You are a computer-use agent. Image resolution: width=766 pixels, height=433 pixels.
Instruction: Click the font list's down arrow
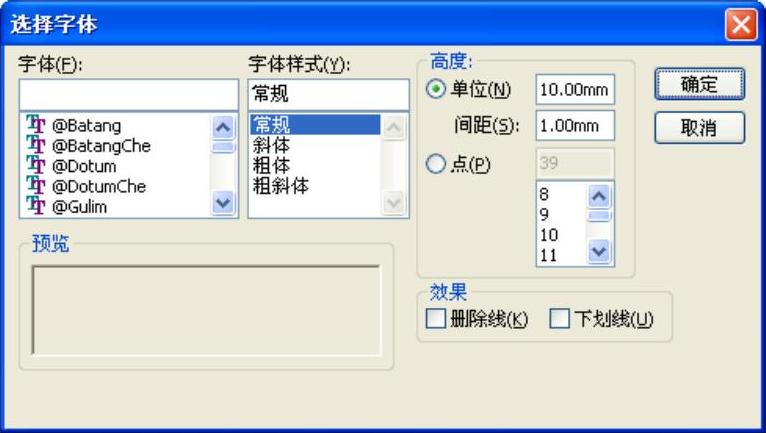point(223,203)
